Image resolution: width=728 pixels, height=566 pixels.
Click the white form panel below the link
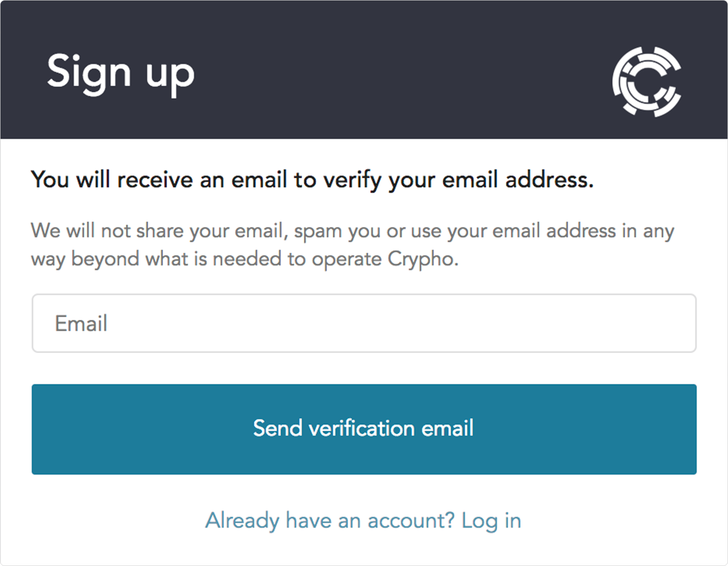[364, 550]
